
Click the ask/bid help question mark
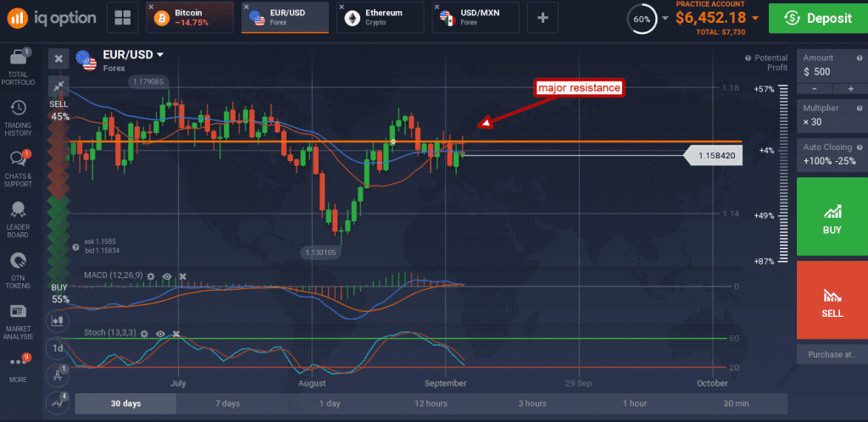point(75,247)
